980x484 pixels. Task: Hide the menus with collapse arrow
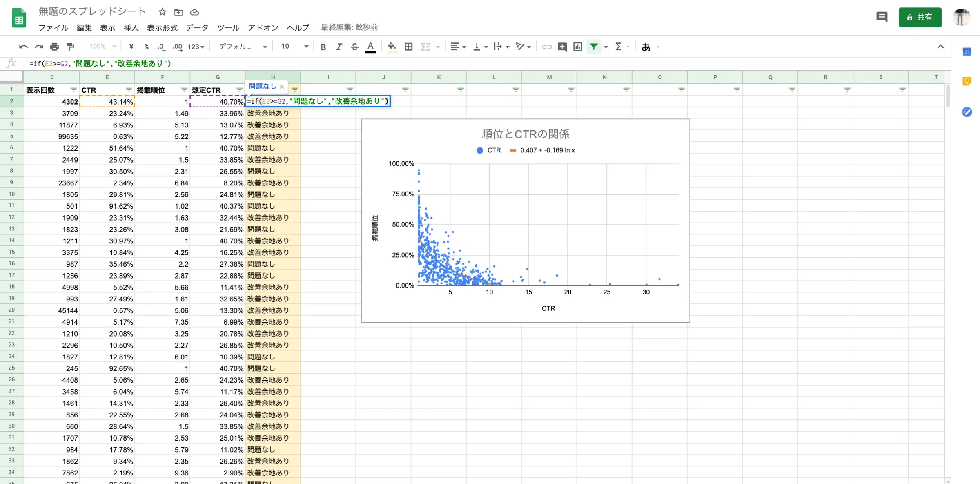click(x=940, y=47)
